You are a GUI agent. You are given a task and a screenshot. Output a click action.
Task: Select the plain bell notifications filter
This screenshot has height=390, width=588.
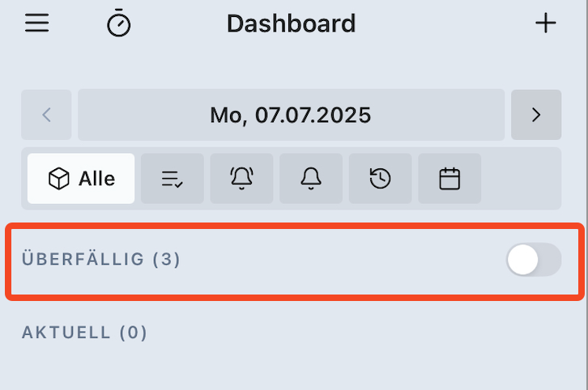(311, 178)
